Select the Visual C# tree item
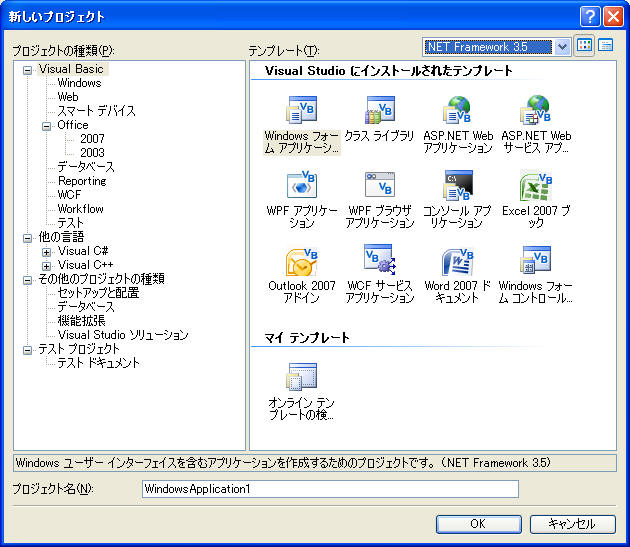 (83, 251)
